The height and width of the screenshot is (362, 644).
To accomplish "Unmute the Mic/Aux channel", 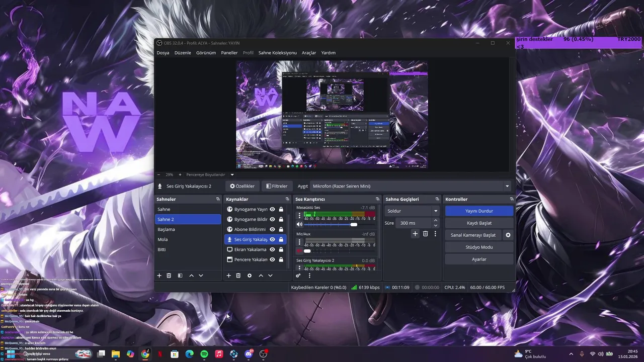I will click(x=299, y=251).
